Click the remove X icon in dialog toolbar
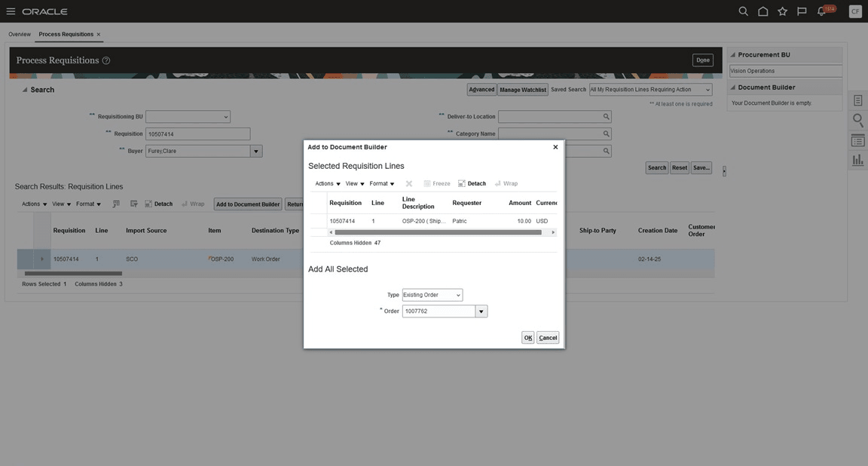The height and width of the screenshot is (466, 868). click(409, 183)
